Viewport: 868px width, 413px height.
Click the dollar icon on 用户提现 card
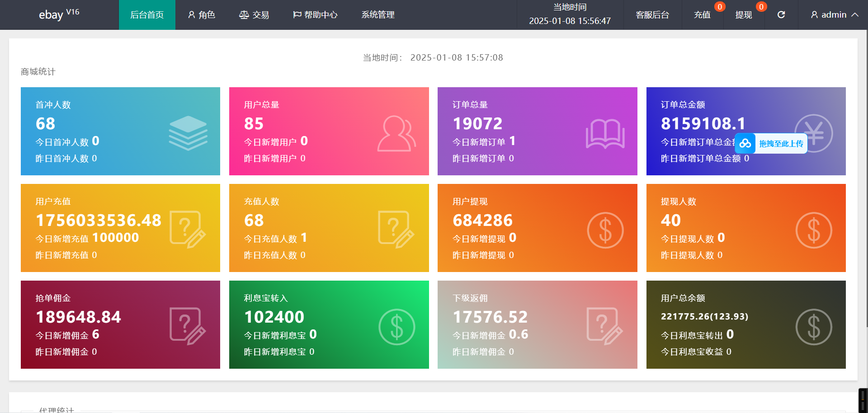(x=605, y=230)
